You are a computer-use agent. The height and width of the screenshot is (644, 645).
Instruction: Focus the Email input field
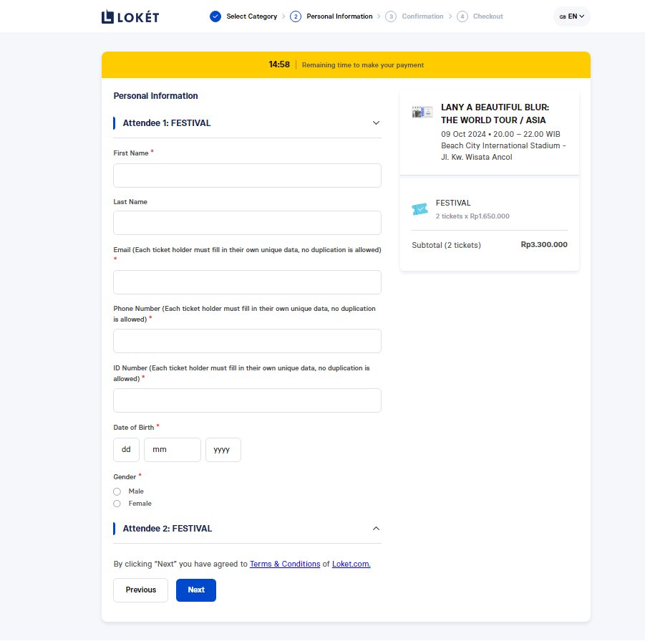tap(247, 282)
